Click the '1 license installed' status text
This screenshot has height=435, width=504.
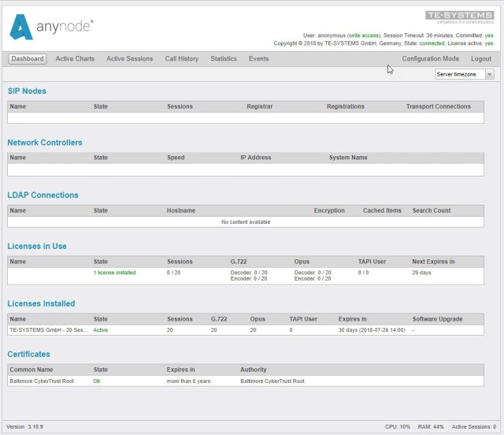(114, 273)
